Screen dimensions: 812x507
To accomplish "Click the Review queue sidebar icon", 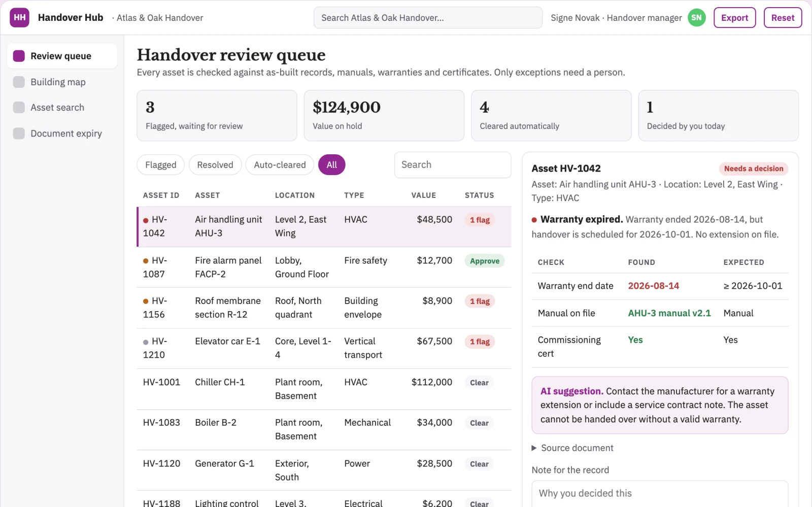I will click(x=19, y=56).
